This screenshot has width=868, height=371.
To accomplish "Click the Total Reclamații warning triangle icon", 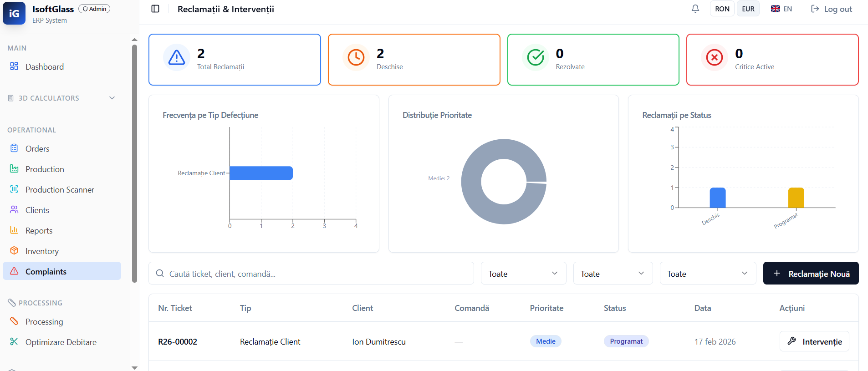I will (177, 58).
